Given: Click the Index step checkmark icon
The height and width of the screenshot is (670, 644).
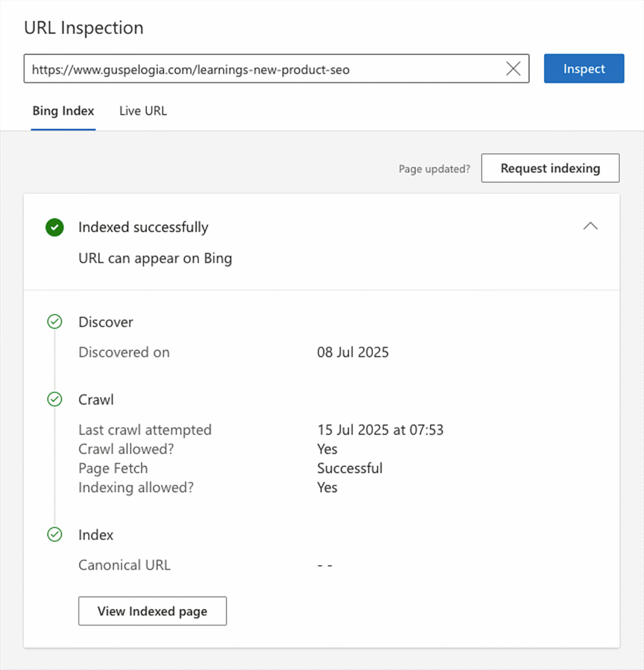Looking at the screenshot, I should click(x=55, y=535).
